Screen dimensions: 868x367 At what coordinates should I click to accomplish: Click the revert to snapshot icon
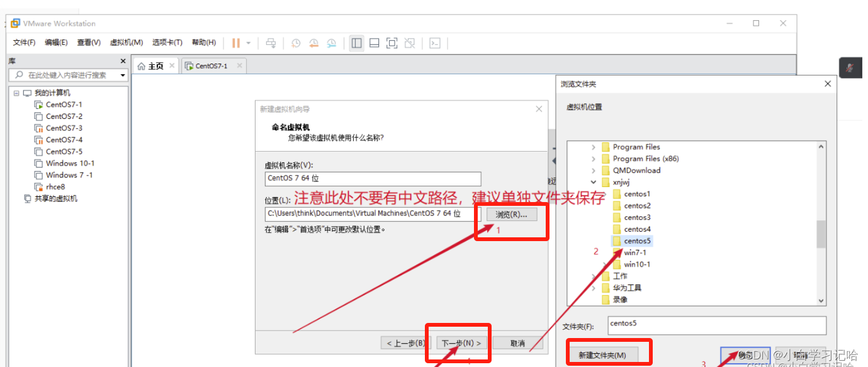pyautogui.click(x=313, y=43)
